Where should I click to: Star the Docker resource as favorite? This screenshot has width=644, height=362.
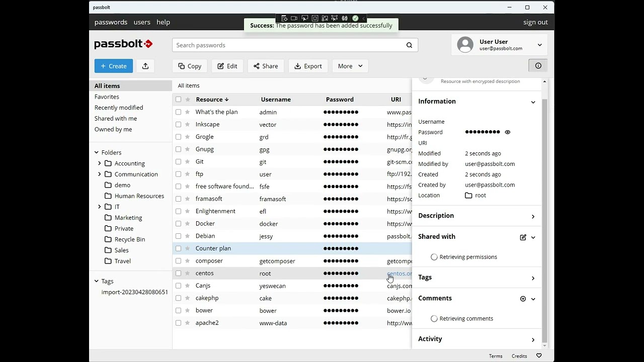tap(188, 224)
